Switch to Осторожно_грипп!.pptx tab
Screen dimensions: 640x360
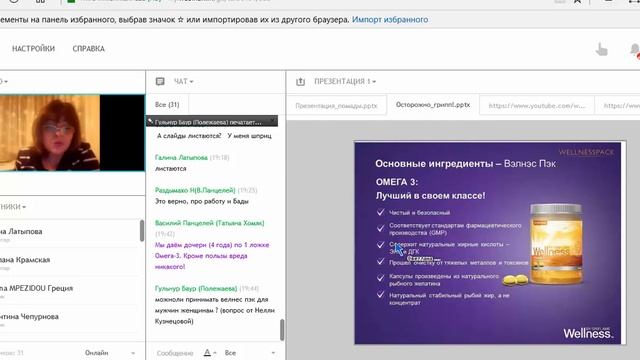(x=433, y=105)
